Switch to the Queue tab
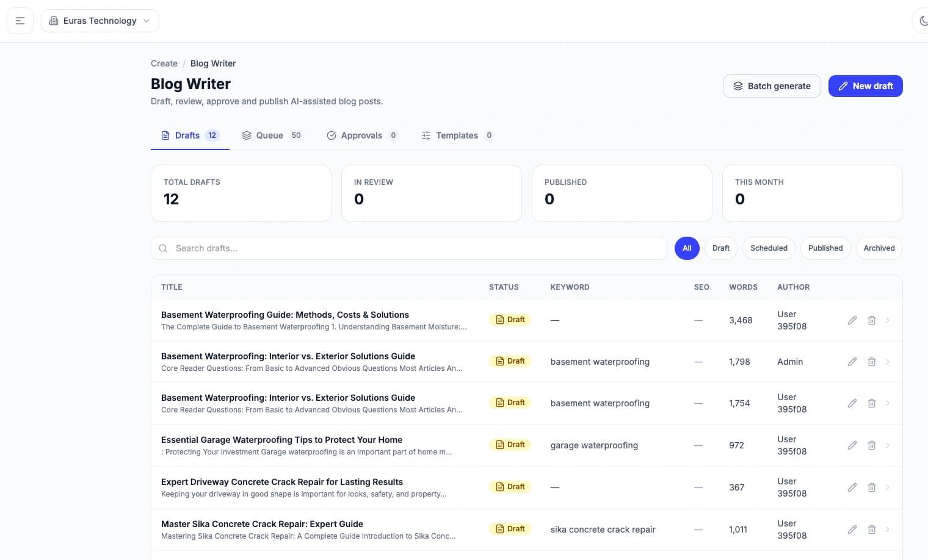Viewport: 928px width, 560px height. pyautogui.click(x=272, y=135)
